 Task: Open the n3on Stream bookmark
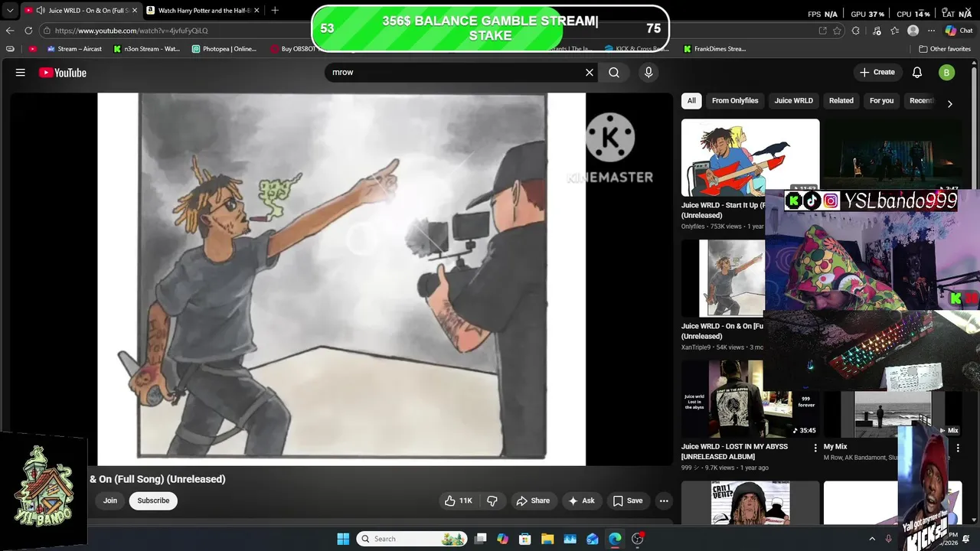(146, 49)
